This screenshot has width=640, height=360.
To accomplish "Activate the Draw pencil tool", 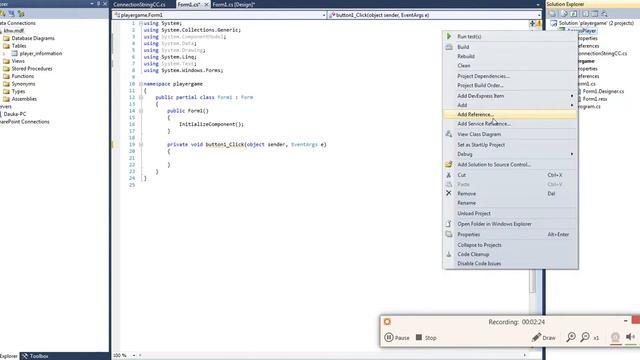I will [544, 338].
